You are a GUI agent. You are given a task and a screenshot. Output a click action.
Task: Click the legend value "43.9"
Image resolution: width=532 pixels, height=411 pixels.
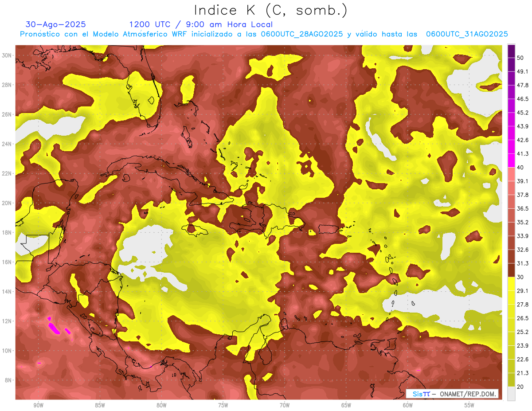522,126
